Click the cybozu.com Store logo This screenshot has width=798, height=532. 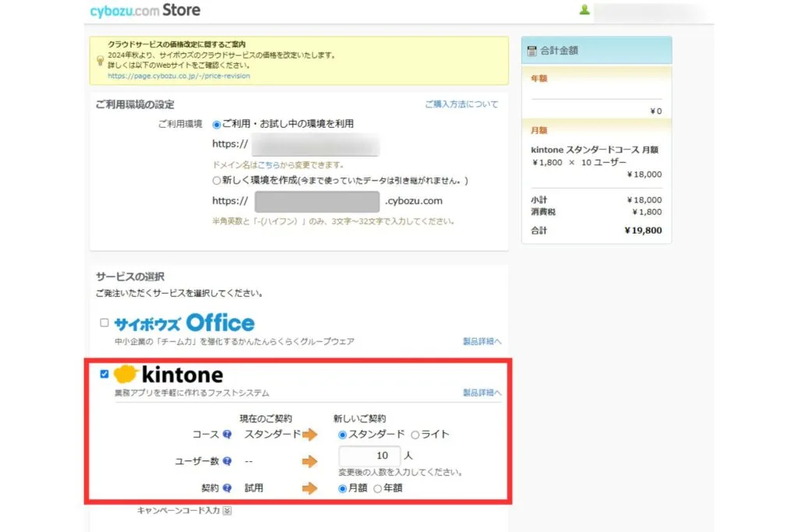(145, 10)
